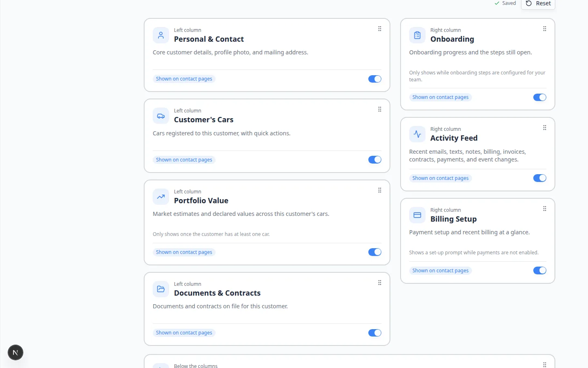
Task: Click 'Shown on contact pages' under Portfolio Value
Action: coord(184,252)
